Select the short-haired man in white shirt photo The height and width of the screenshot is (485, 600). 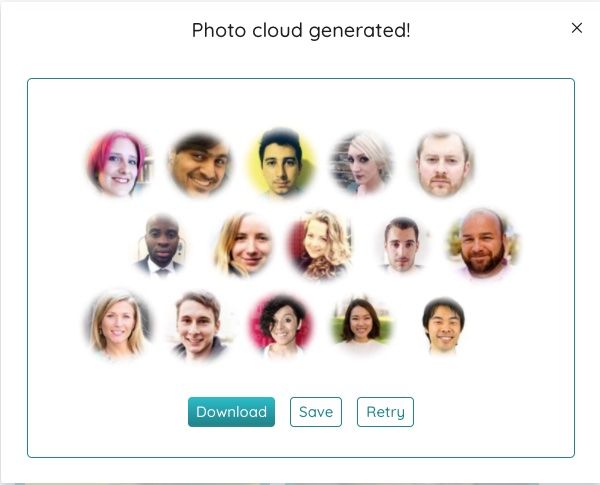(402, 245)
